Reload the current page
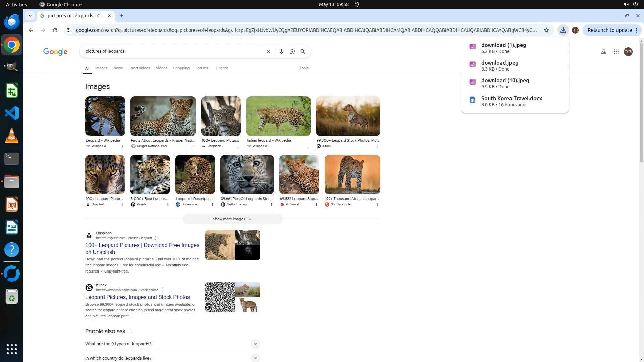Image resolution: width=644 pixels, height=362 pixels. point(55,30)
